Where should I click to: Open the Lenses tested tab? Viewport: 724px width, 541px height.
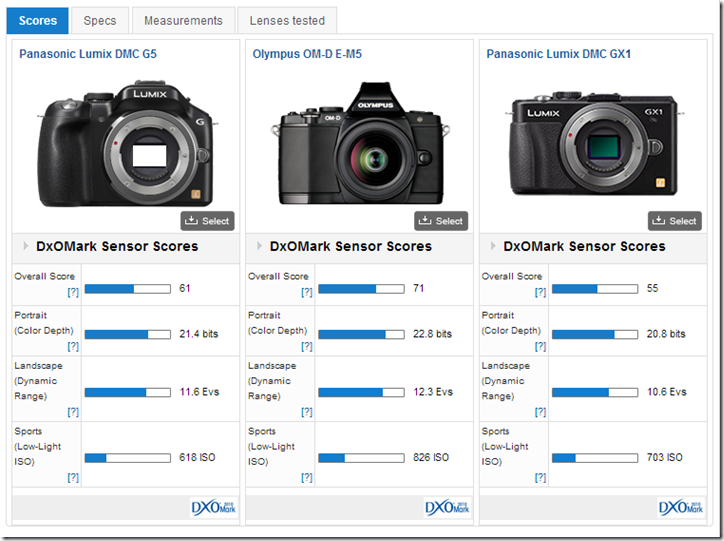(287, 21)
